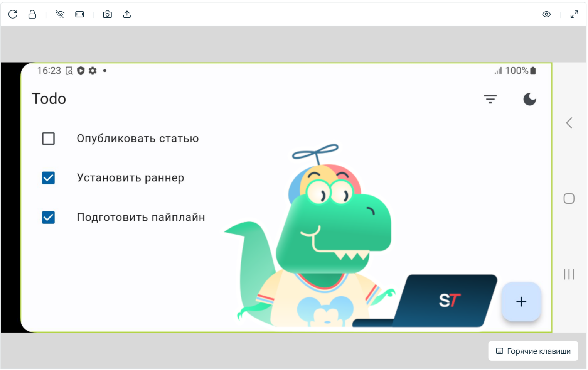Image resolution: width=588 pixels, height=370 pixels.
Task: Click the device rotate screen icon
Action: pyautogui.click(x=80, y=14)
